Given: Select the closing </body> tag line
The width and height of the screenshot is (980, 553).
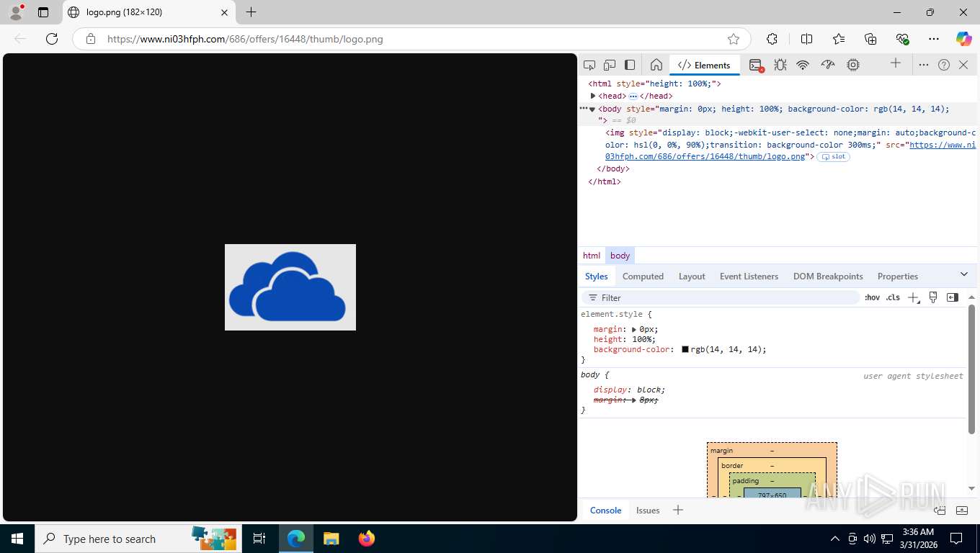Looking at the screenshot, I should (x=613, y=168).
